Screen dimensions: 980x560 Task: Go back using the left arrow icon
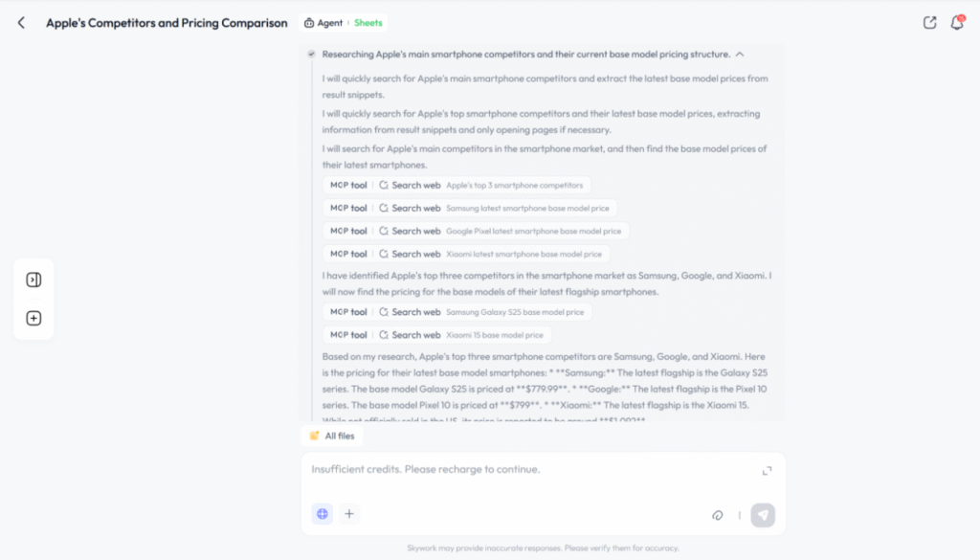point(21,23)
